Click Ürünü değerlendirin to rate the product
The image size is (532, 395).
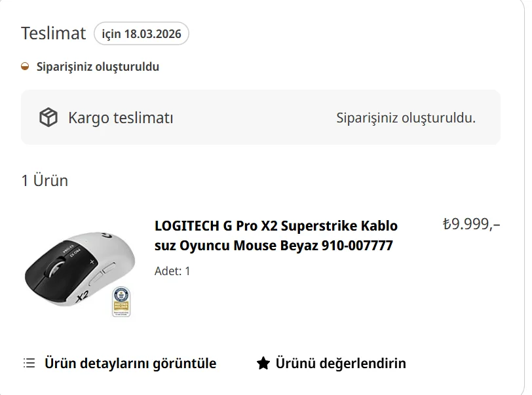[340, 363]
